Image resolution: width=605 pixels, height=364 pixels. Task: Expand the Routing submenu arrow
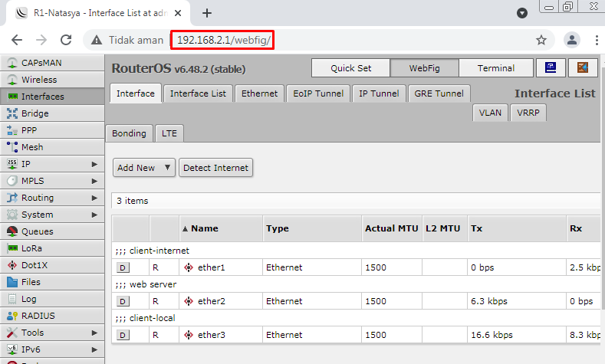[94, 198]
